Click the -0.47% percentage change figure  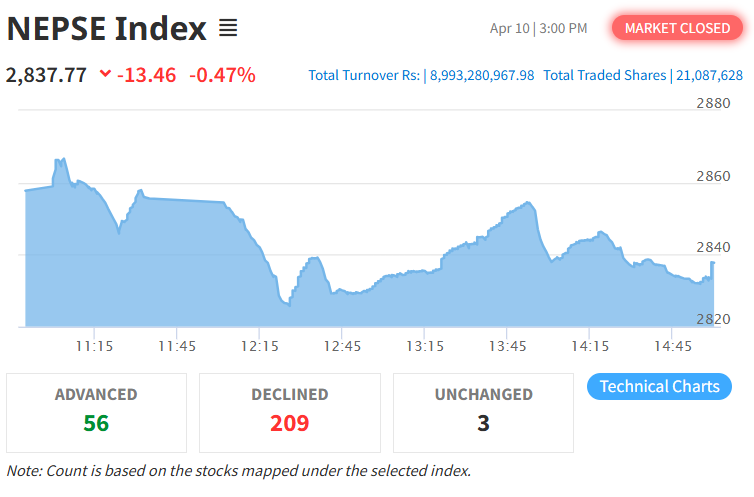point(222,75)
